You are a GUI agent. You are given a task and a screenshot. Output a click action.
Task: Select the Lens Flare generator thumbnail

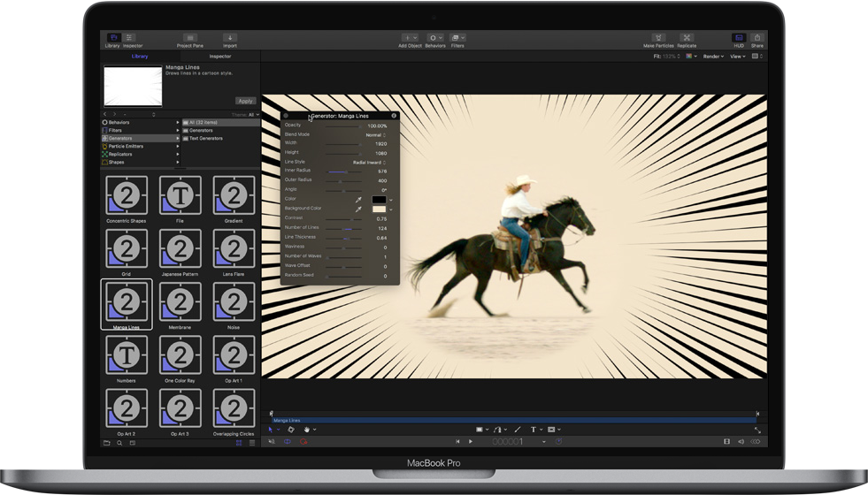(x=233, y=249)
